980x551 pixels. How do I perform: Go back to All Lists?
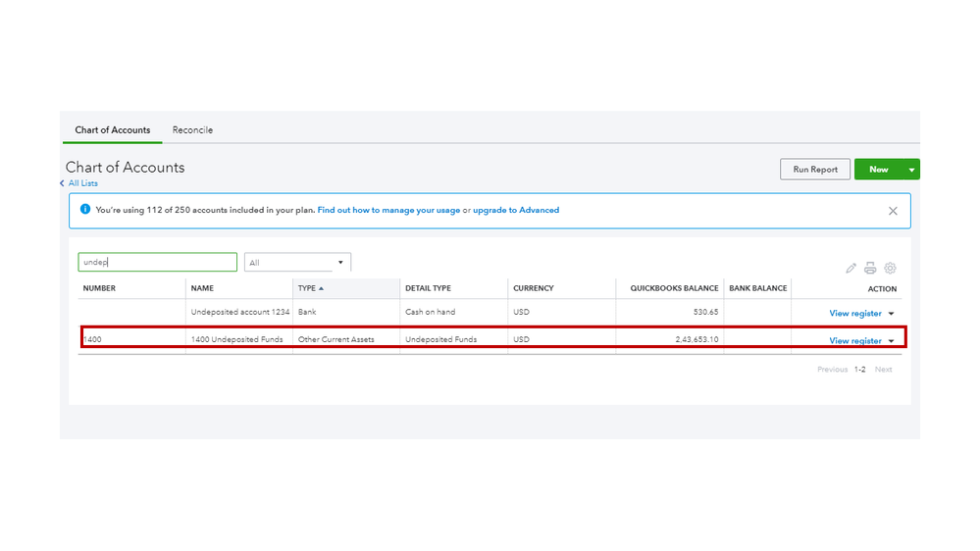pyautogui.click(x=83, y=183)
